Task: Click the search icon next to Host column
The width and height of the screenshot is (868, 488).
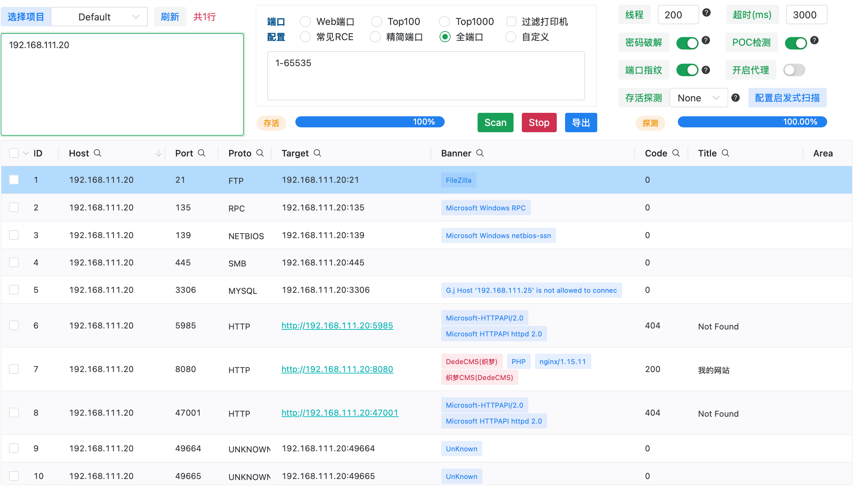Action: pos(98,153)
